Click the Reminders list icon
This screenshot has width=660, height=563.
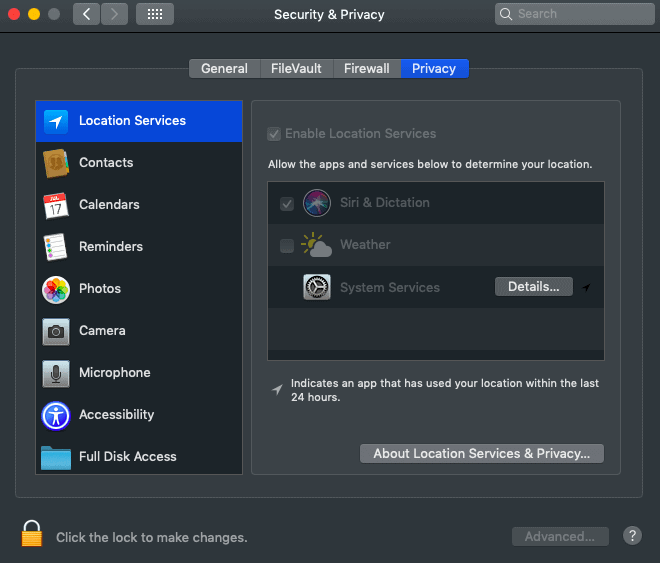coord(55,247)
